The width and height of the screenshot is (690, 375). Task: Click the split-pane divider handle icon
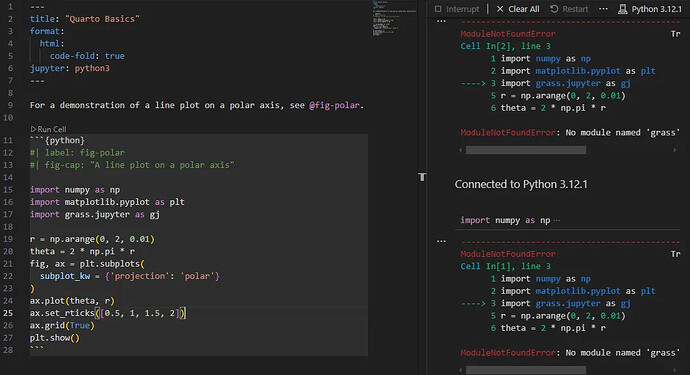click(x=422, y=177)
